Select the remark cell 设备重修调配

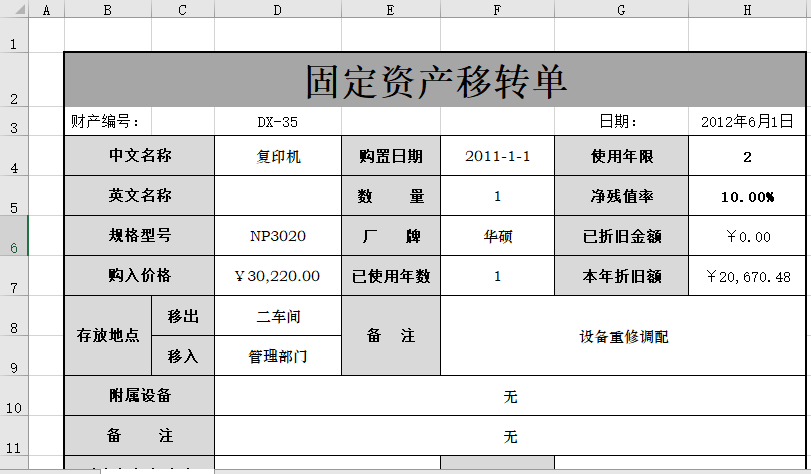623,336
